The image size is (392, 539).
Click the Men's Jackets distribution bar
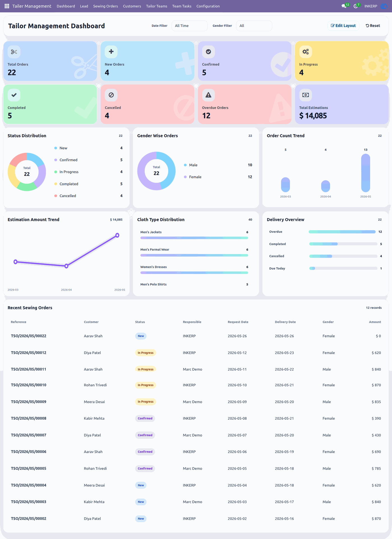coord(194,238)
